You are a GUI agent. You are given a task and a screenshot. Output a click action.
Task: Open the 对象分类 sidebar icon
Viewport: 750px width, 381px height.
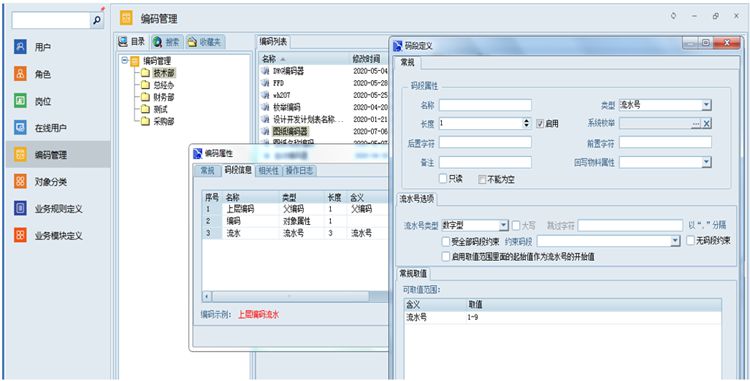coord(20,182)
